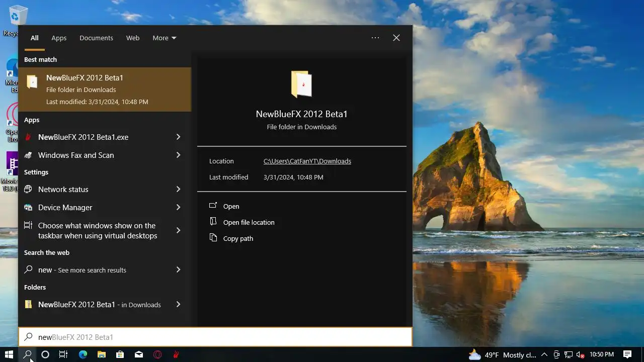Click the network tray icon
The image size is (644, 362).
point(569,354)
